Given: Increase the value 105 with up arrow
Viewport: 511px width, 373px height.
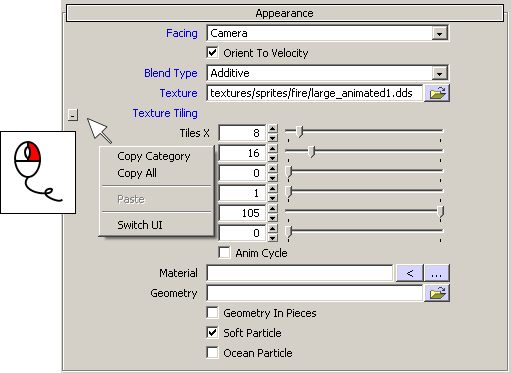Looking at the screenshot, I should [273, 209].
